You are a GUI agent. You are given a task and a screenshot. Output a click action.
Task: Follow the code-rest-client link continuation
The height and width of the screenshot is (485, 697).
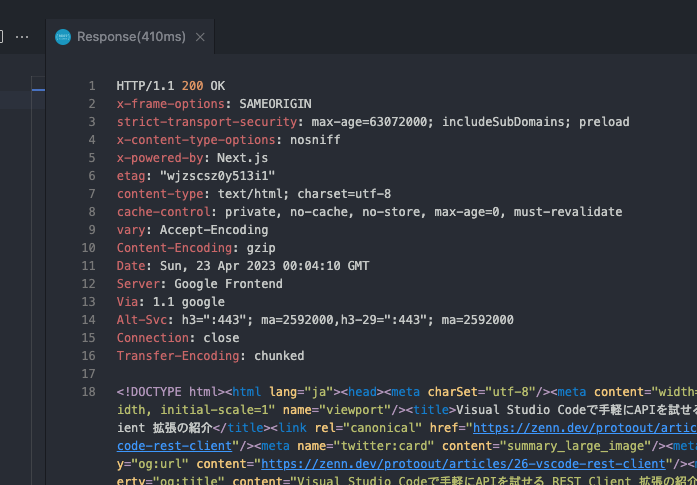coord(175,446)
